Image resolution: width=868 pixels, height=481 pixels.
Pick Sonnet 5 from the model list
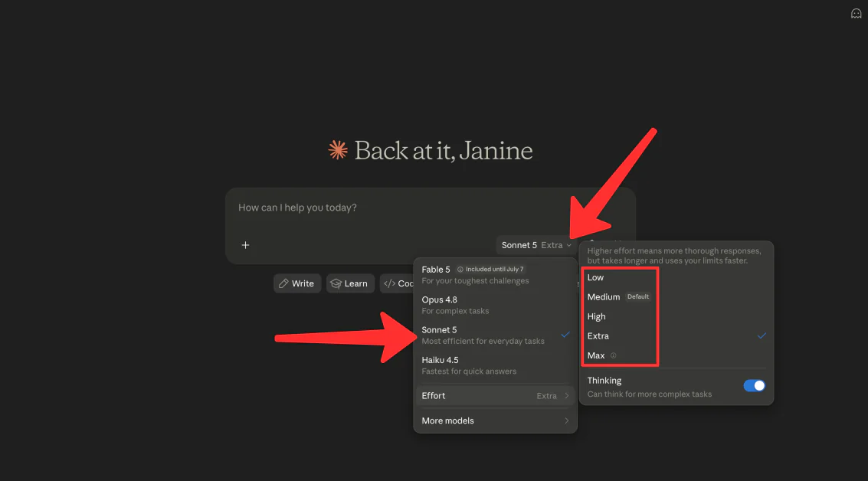pyautogui.click(x=495, y=335)
